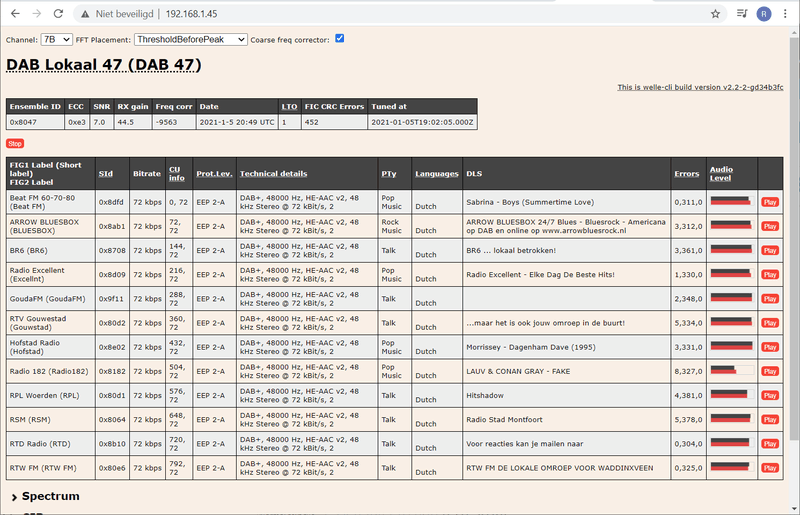Screen dimensions: 800x515
Task: Click the ECC value 0xe3
Action: pyautogui.click(x=77, y=122)
